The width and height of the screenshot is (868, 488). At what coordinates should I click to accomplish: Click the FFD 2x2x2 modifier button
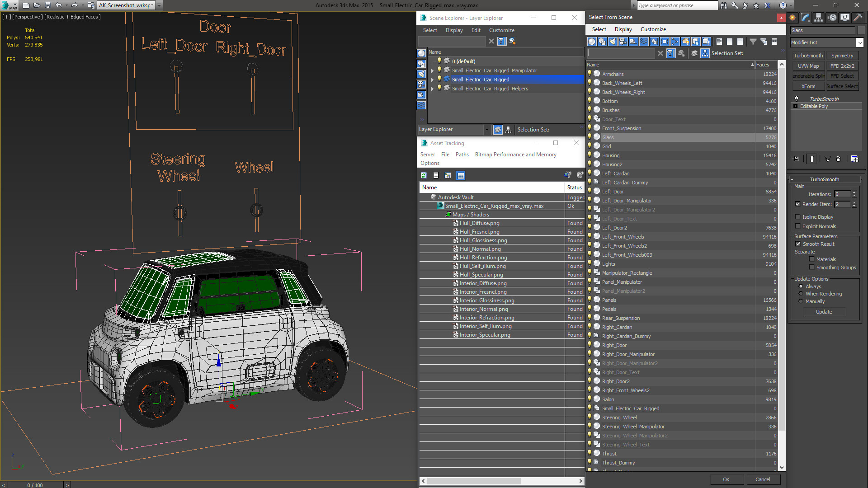point(842,66)
